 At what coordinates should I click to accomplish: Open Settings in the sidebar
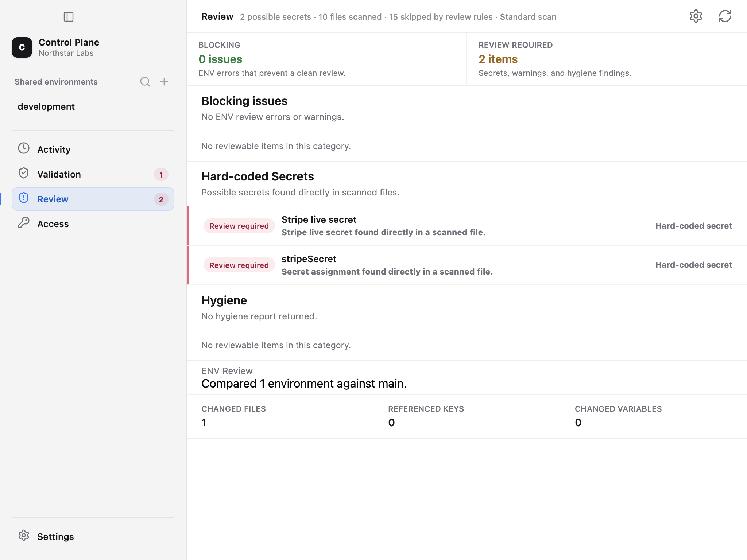pyautogui.click(x=93, y=537)
